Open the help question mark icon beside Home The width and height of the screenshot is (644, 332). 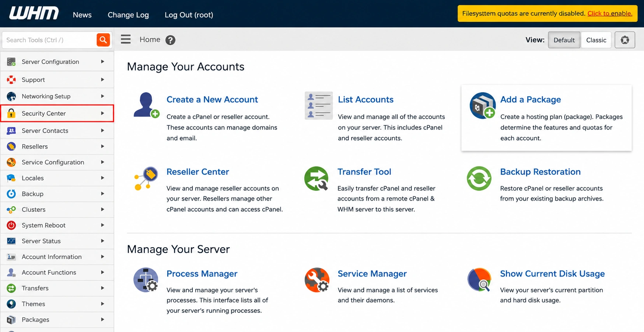tap(170, 40)
